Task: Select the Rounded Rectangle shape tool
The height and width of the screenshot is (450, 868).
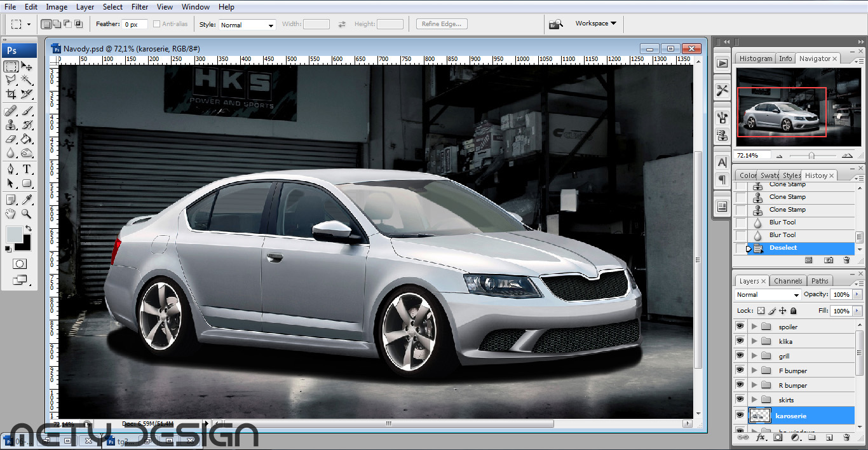Action: pyautogui.click(x=27, y=184)
